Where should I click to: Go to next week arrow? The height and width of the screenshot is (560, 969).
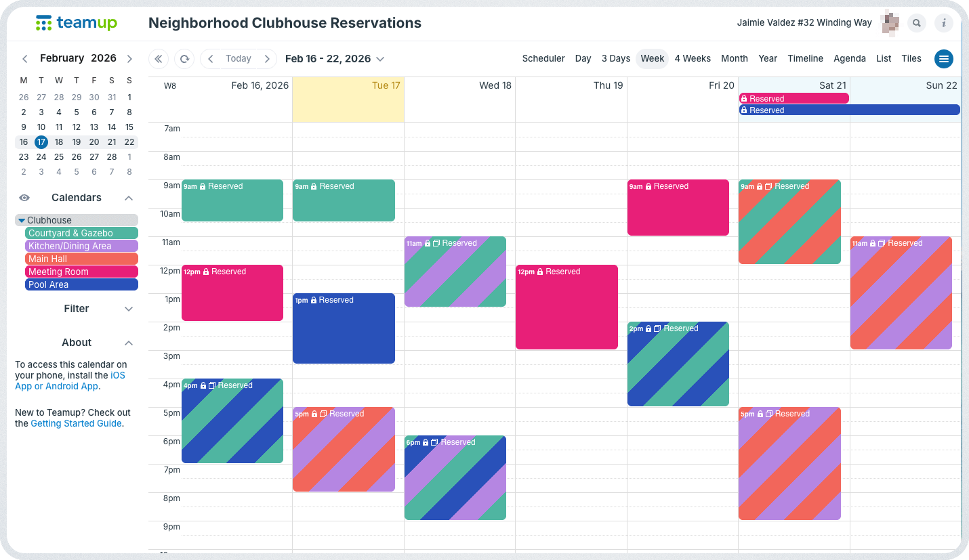(267, 59)
